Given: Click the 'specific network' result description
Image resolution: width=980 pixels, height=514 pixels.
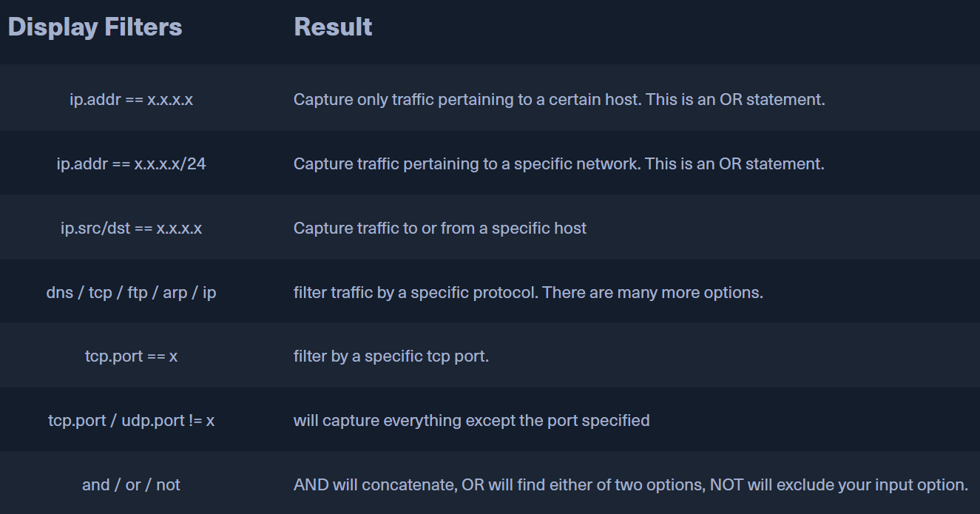Looking at the screenshot, I should coord(581,163).
